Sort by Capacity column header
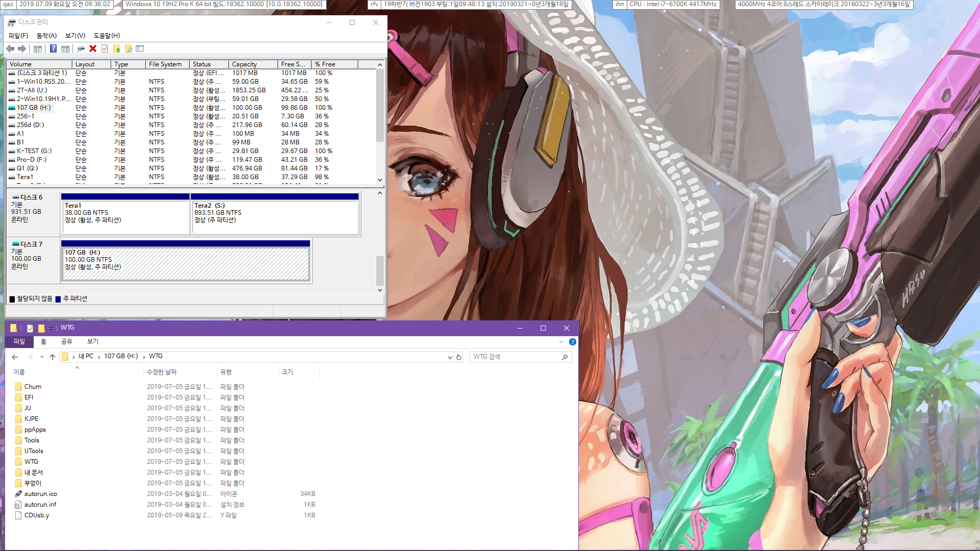The height and width of the screenshot is (551, 980). (253, 64)
